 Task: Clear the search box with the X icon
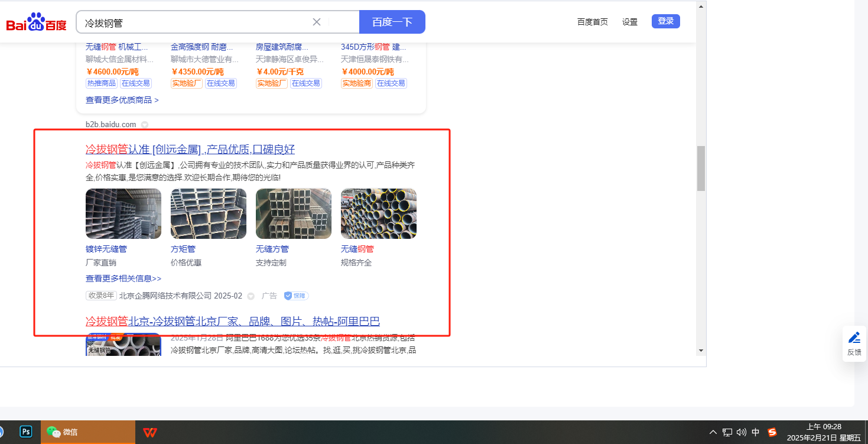tap(317, 22)
